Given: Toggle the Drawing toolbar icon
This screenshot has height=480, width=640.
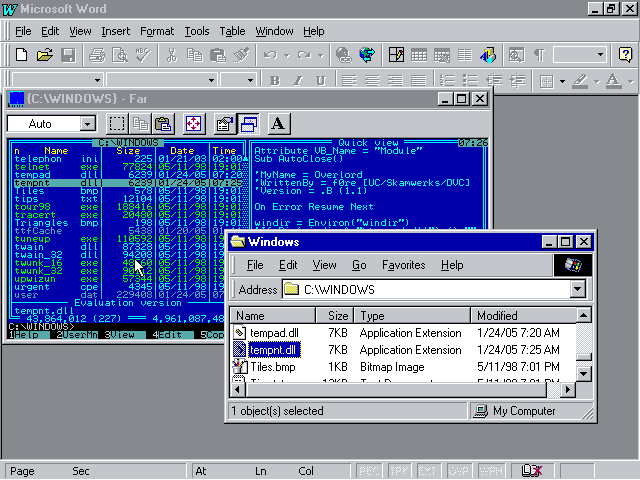Looking at the screenshot, I should point(488,54).
